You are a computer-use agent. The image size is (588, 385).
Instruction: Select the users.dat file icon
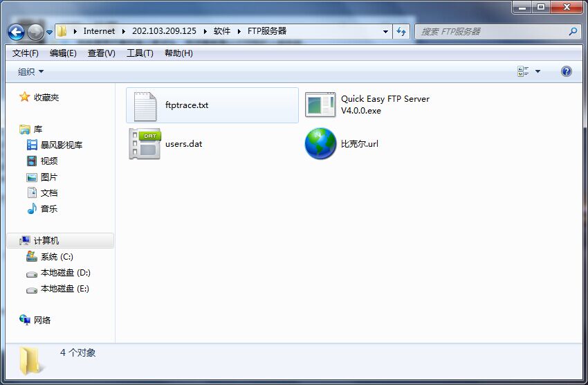point(145,144)
